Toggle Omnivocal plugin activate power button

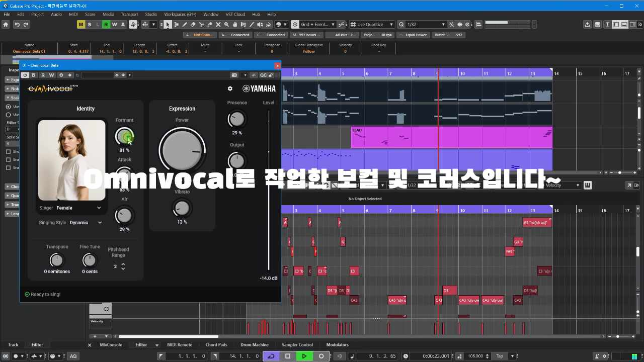(25, 75)
